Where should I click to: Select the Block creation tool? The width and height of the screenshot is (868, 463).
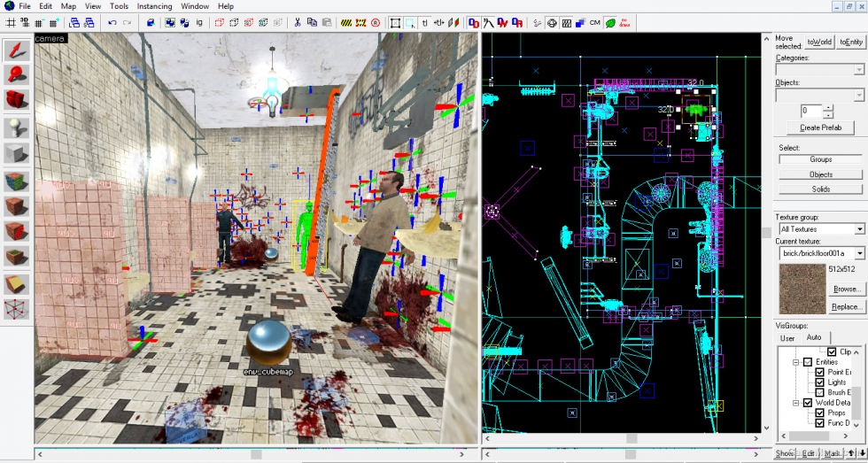pyautogui.click(x=17, y=152)
